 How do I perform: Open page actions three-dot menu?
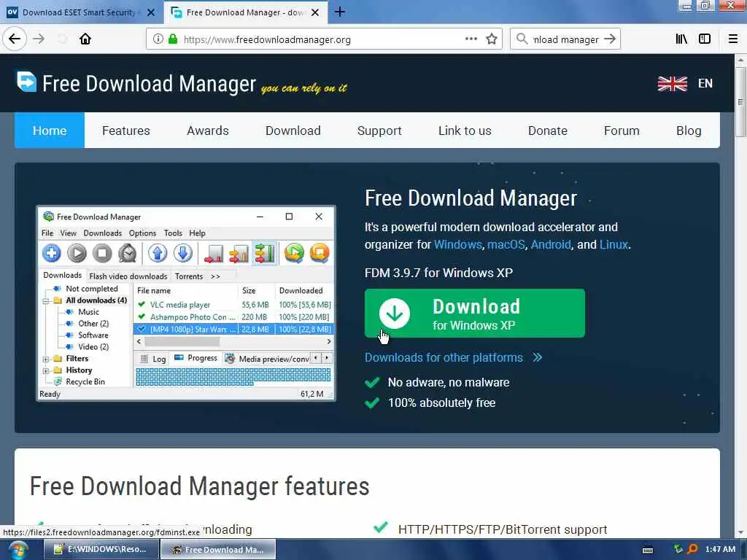(x=471, y=39)
